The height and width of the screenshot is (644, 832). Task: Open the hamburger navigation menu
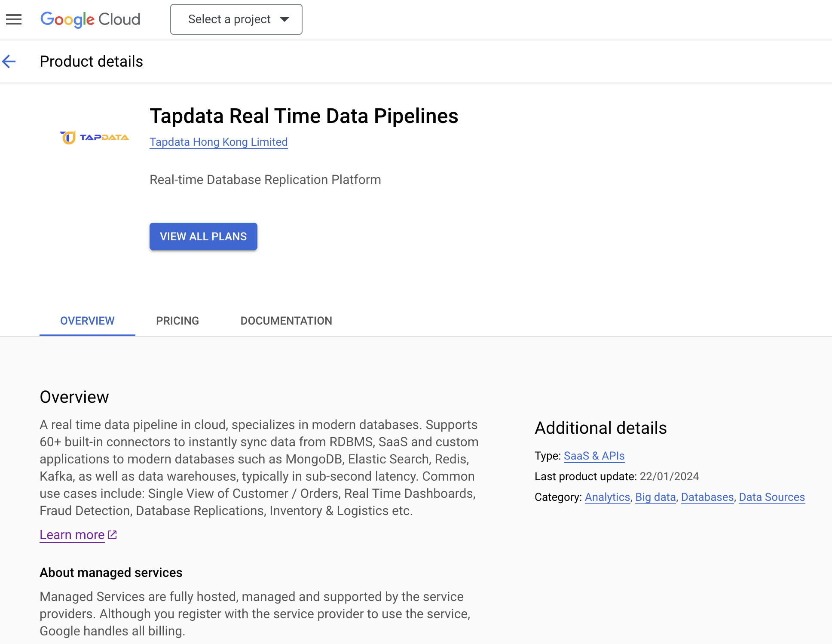[14, 19]
